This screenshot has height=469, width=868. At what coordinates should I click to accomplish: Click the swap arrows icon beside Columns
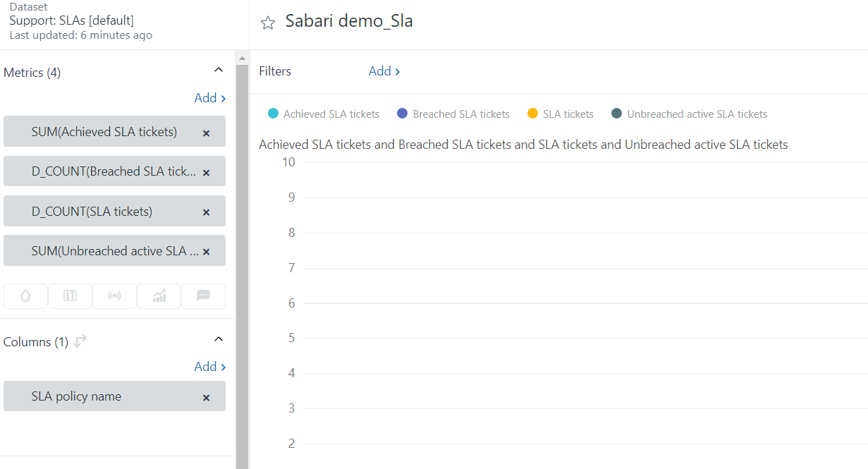80,341
